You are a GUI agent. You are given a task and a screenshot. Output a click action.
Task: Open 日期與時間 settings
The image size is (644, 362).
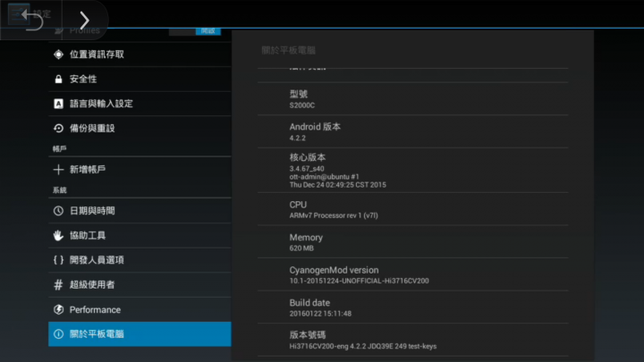pyautogui.click(x=140, y=211)
